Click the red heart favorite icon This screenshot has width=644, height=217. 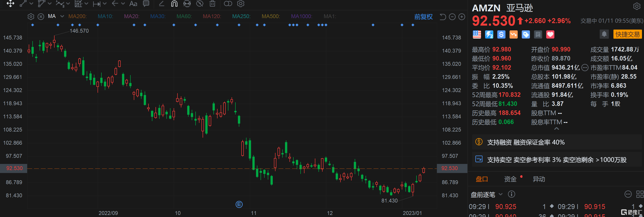coord(550,34)
